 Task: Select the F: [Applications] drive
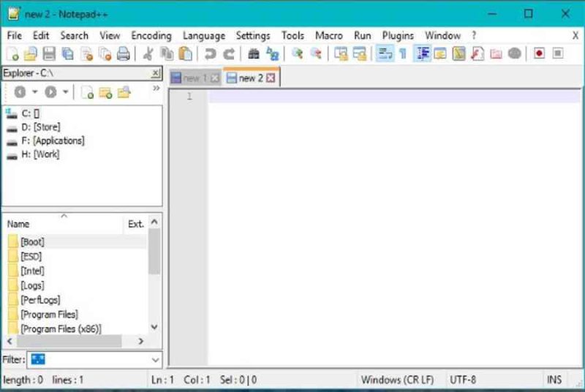pyautogui.click(x=45, y=141)
